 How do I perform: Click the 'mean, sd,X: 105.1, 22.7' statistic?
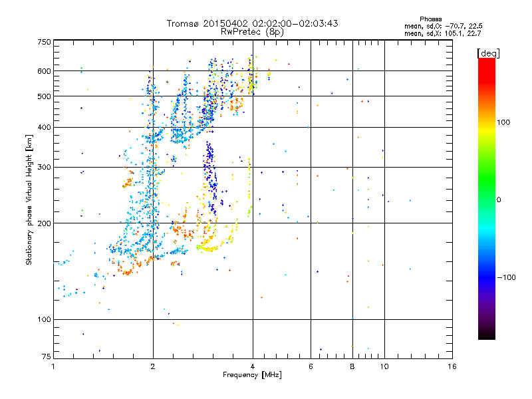click(442, 33)
